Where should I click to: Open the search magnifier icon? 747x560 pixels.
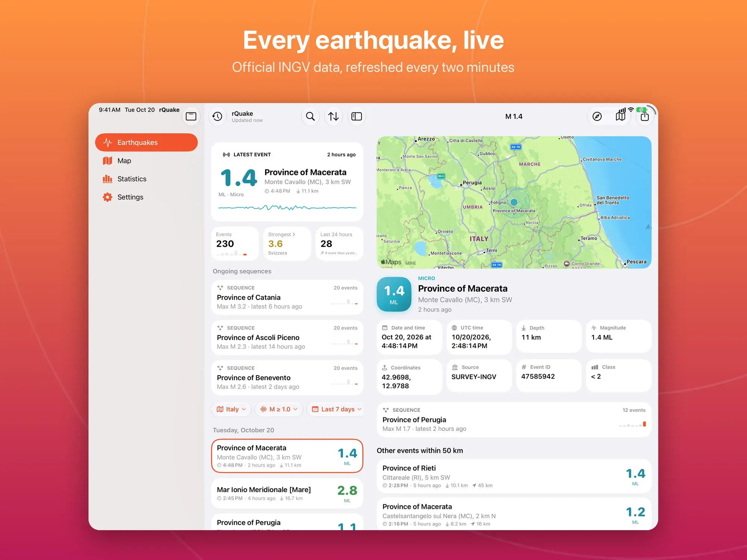coord(310,116)
